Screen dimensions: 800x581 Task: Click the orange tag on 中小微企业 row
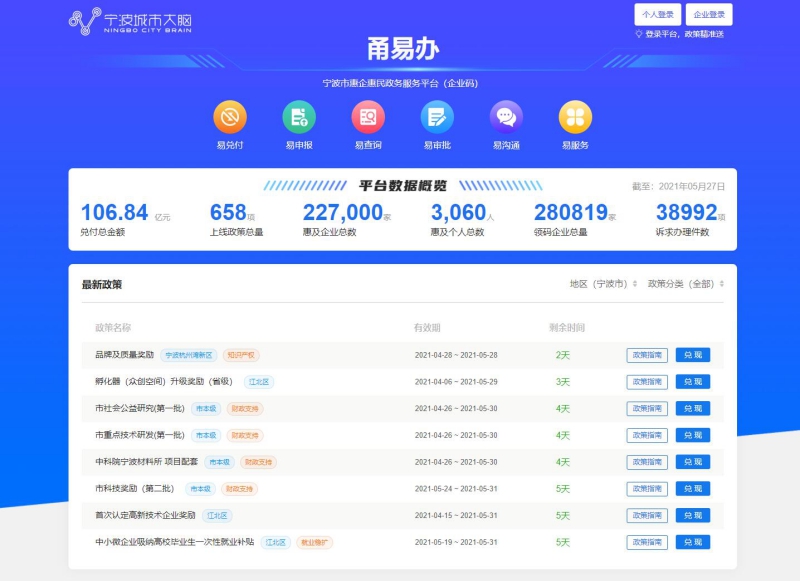pos(314,542)
